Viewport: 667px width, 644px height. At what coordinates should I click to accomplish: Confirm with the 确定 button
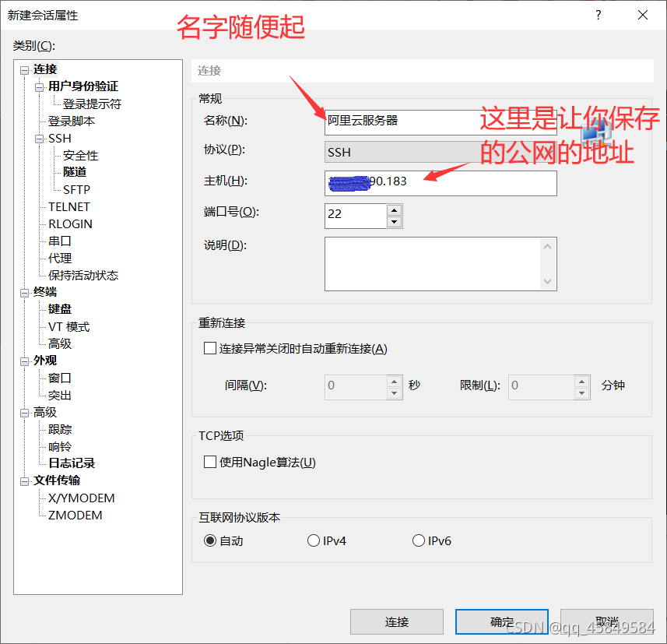(x=501, y=622)
